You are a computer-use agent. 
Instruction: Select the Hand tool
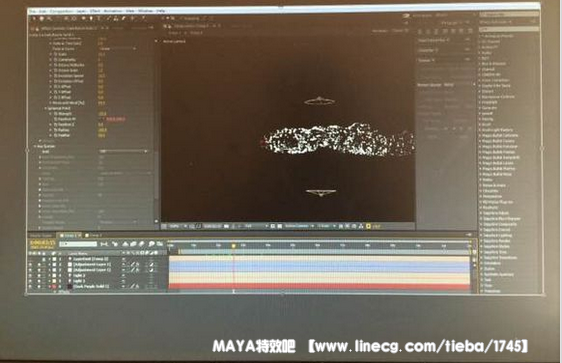click(42, 18)
